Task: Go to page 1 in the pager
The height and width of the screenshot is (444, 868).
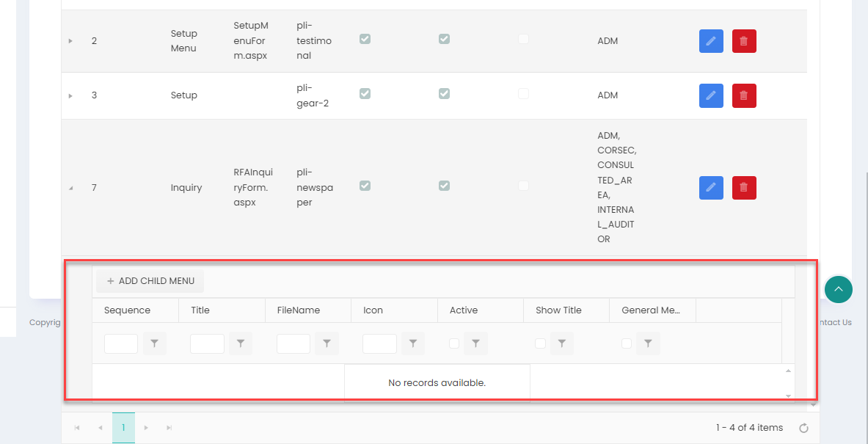Action: coord(123,428)
